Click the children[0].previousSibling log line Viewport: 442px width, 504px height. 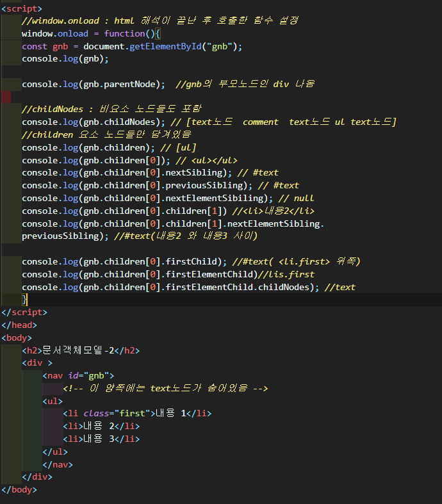coord(160,186)
